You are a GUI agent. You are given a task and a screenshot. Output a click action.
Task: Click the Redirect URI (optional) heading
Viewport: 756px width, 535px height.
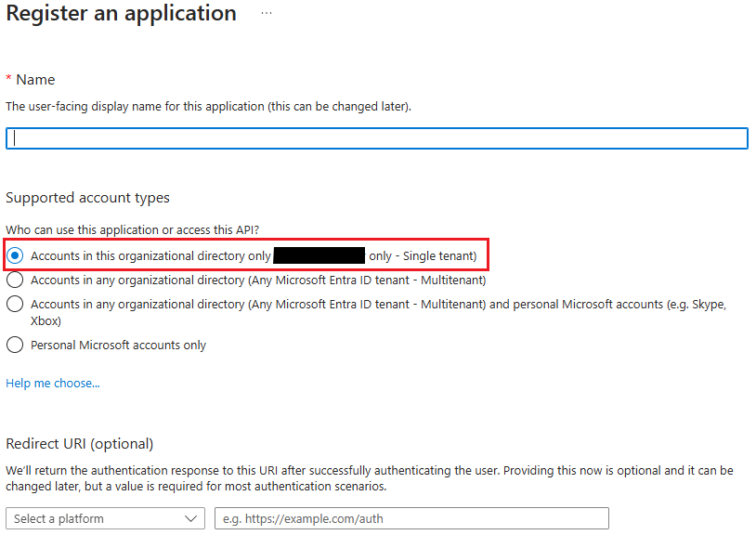click(x=80, y=444)
